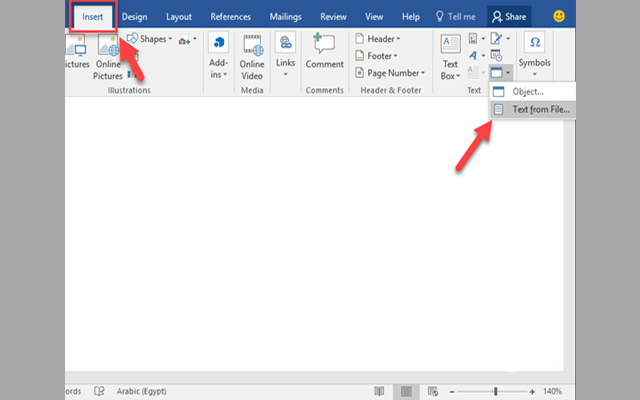Open the Insert ribbon tab
The image size is (640, 400).
[93, 17]
